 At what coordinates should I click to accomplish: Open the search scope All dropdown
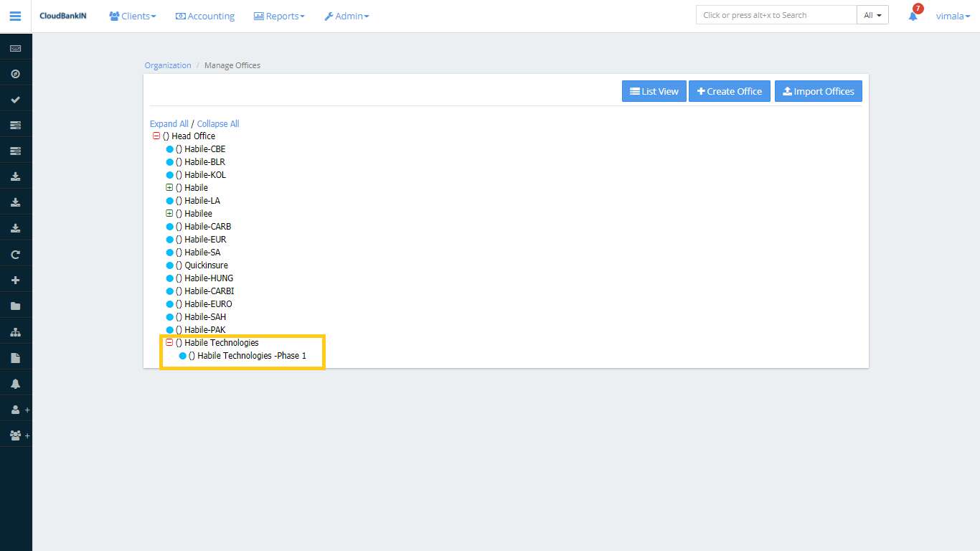coord(872,15)
